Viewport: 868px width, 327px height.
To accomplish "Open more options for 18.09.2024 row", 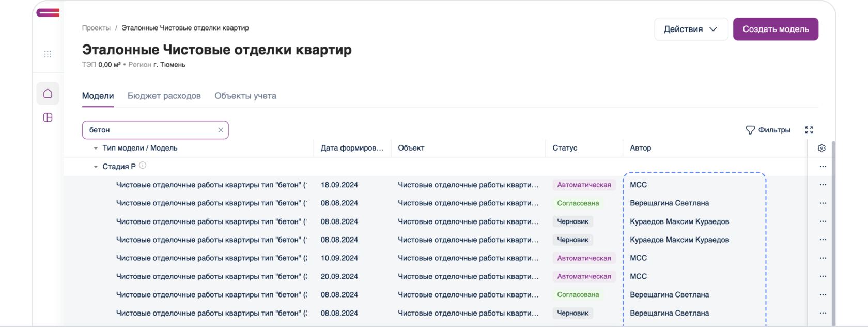I will pos(823,185).
